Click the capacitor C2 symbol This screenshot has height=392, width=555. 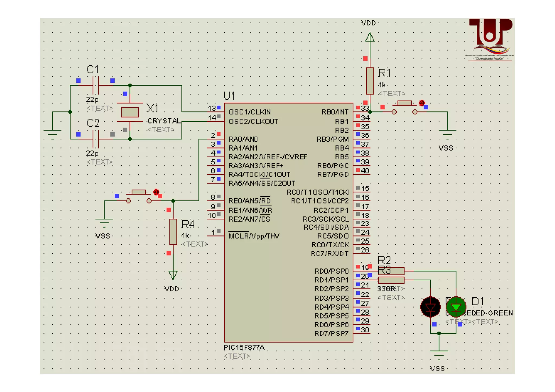tap(96, 139)
